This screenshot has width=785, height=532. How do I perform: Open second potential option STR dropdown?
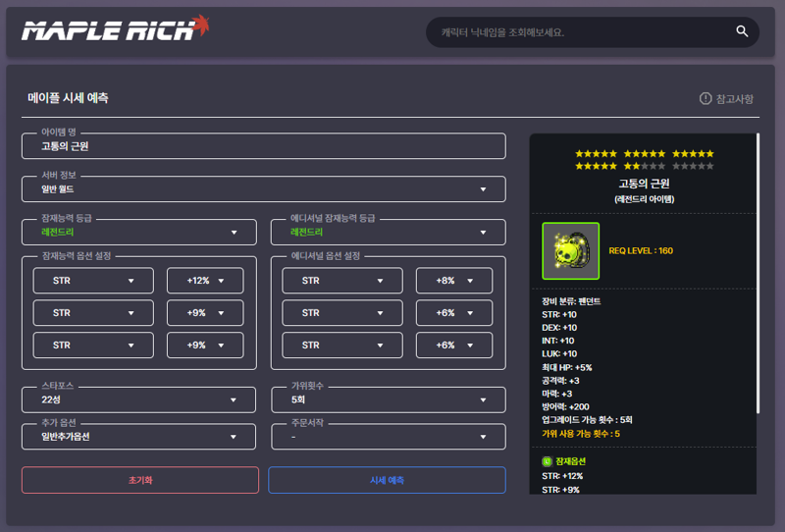click(93, 312)
